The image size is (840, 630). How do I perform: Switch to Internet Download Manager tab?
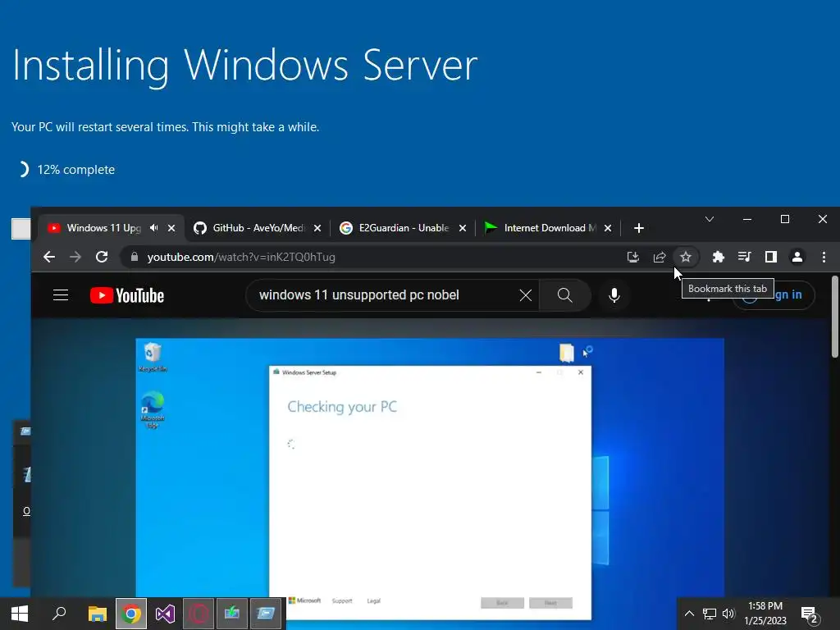click(550, 228)
